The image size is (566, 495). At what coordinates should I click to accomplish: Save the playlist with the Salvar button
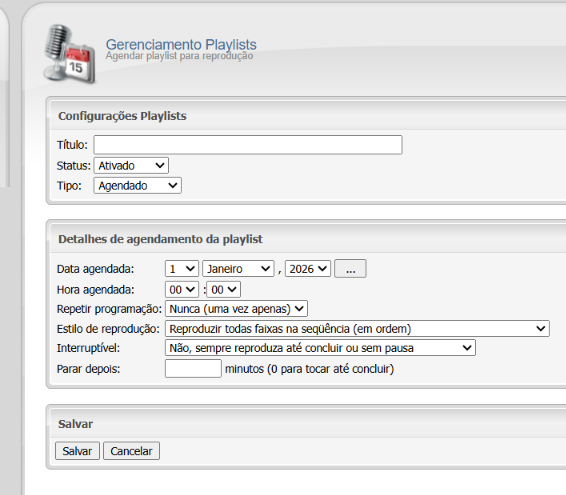click(77, 451)
